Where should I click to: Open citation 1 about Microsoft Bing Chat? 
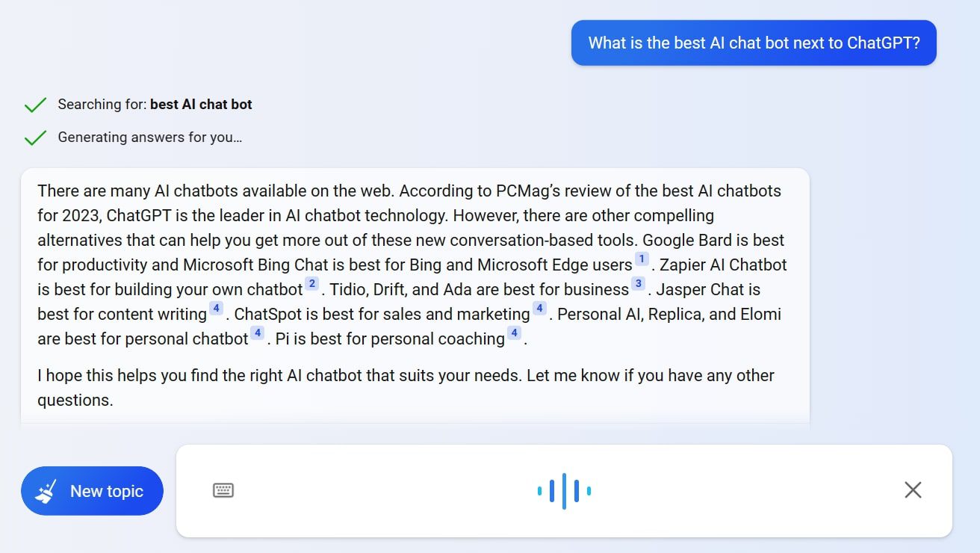pos(642,259)
